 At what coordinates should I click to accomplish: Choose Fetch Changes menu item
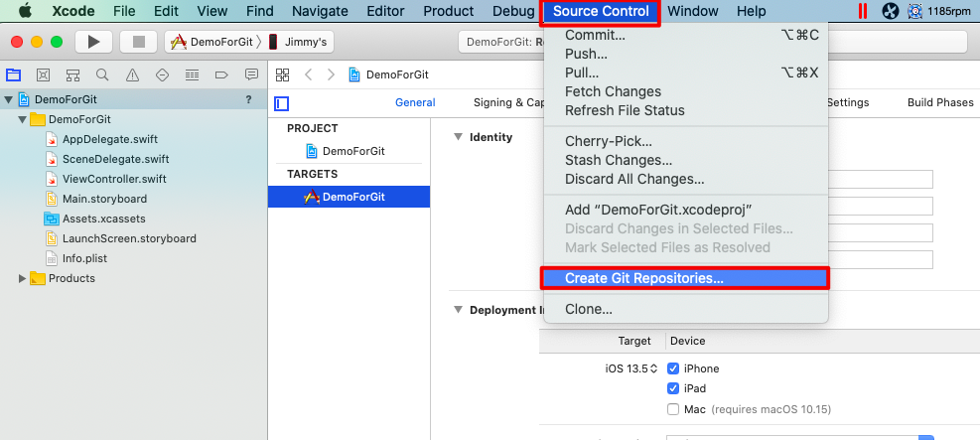tap(686, 92)
